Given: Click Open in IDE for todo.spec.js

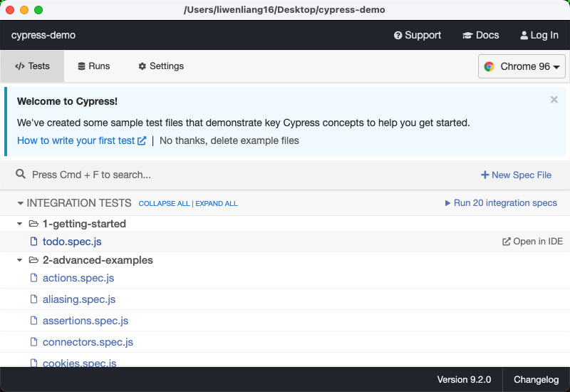Looking at the screenshot, I should 532,242.
